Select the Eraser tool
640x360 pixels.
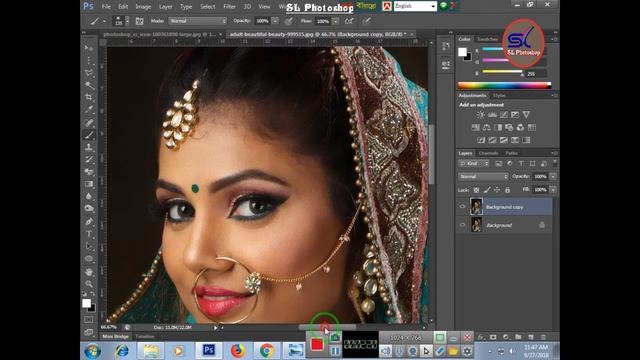coord(89,172)
